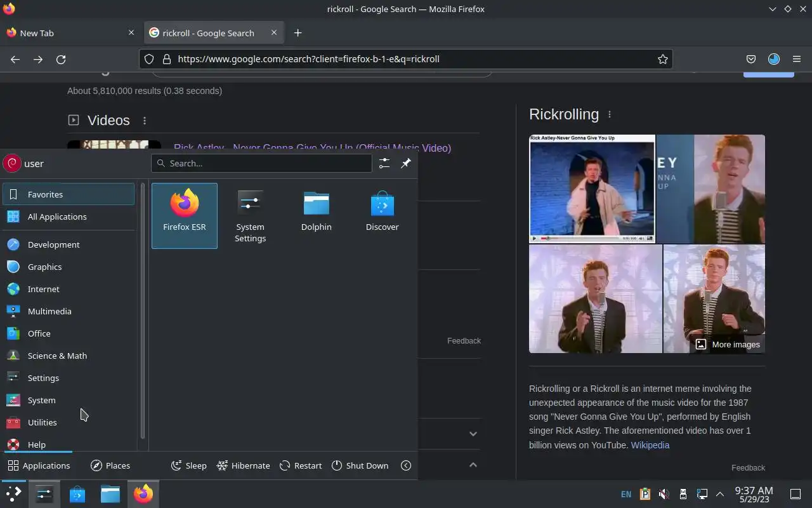Click the Save to Pocket icon
Image resolution: width=812 pixels, height=508 pixels.
click(x=751, y=59)
